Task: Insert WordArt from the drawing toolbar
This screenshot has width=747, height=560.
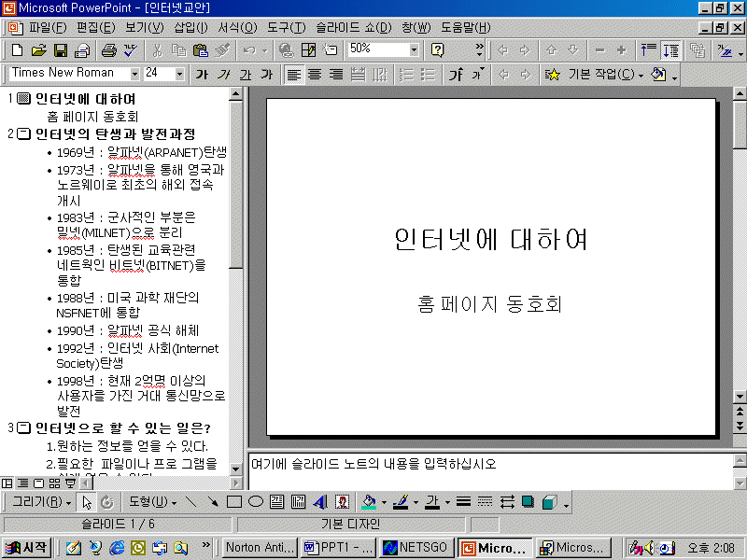Action: click(320, 502)
